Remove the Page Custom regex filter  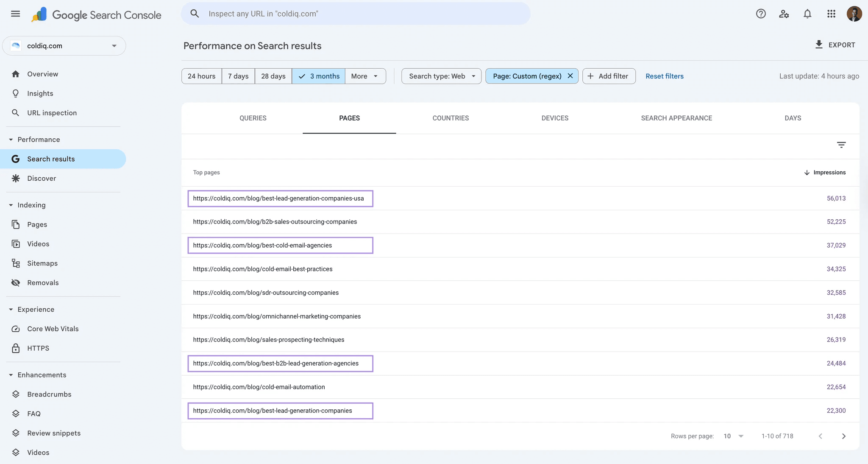(x=570, y=76)
